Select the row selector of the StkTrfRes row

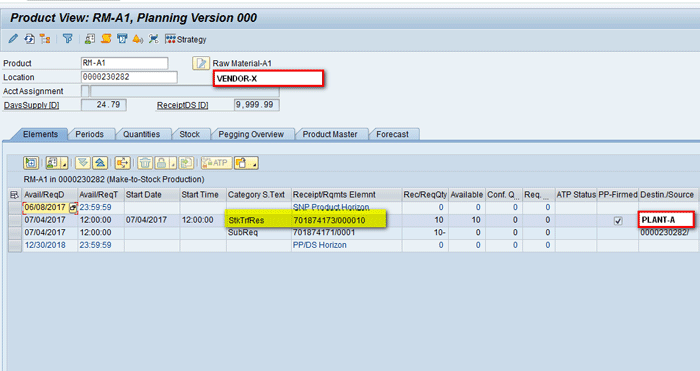tap(15, 220)
